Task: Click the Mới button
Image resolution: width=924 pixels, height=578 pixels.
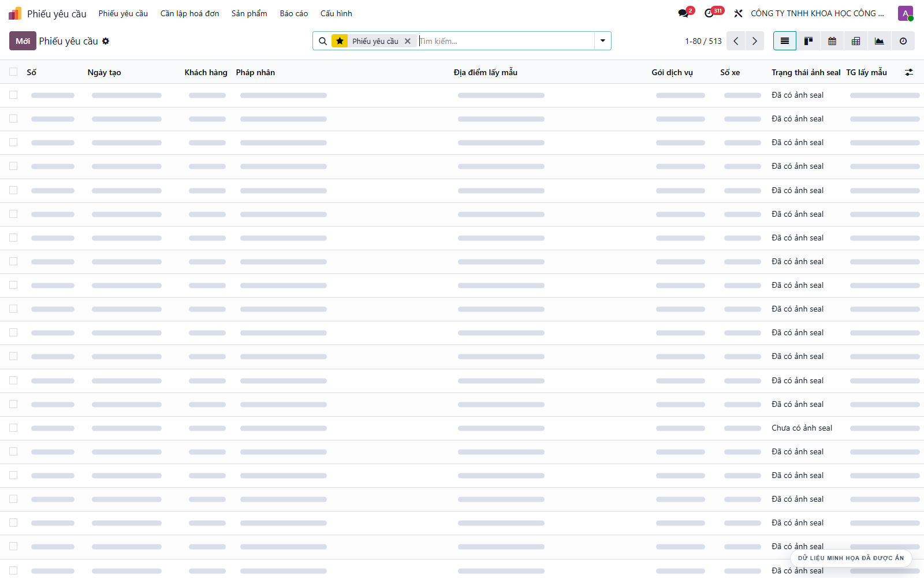Action: pyautogui.click(x=23, y=41)
